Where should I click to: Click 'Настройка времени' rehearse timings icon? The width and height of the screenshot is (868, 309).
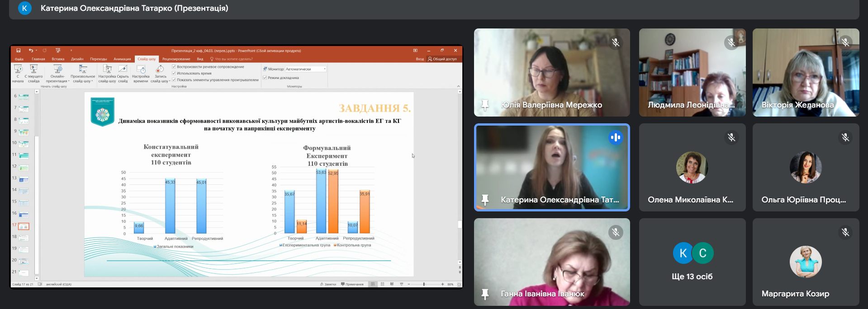pos(141,70)
